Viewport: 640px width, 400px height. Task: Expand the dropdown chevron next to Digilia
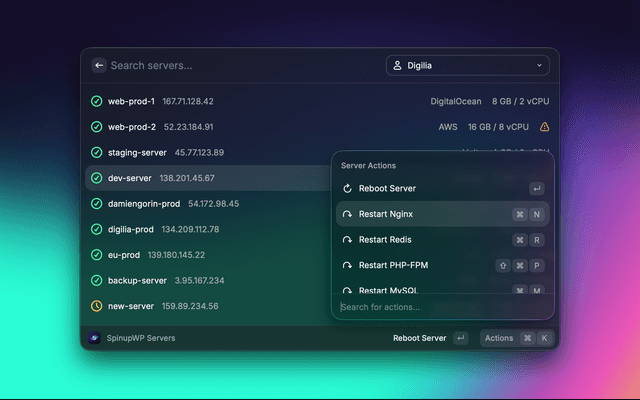pyautogui.click(x=540, y=66)
